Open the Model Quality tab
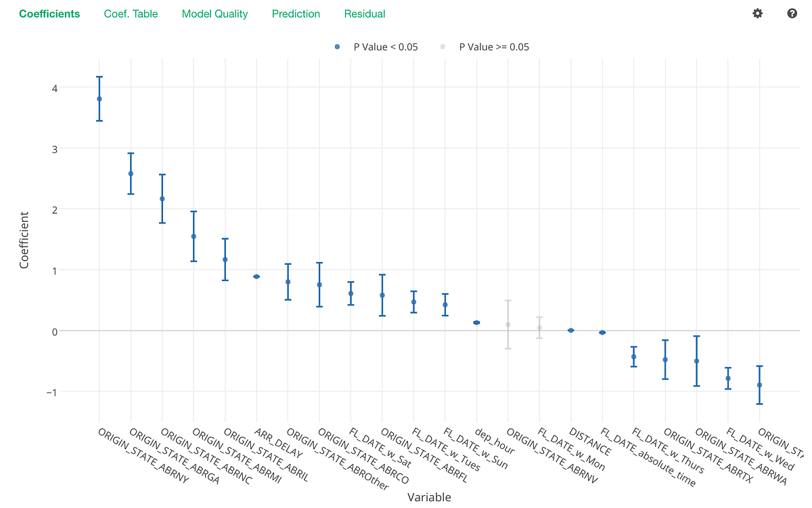The image size is (812, 508). [215, 14]
